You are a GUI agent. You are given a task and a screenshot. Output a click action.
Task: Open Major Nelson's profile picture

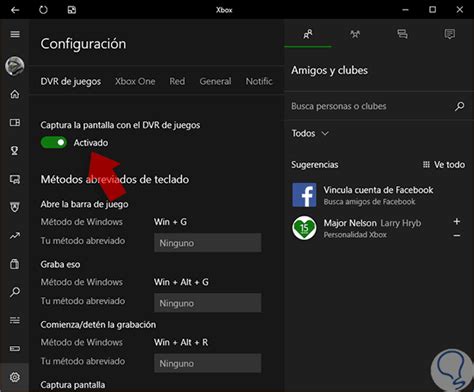(x=304, y=228)
